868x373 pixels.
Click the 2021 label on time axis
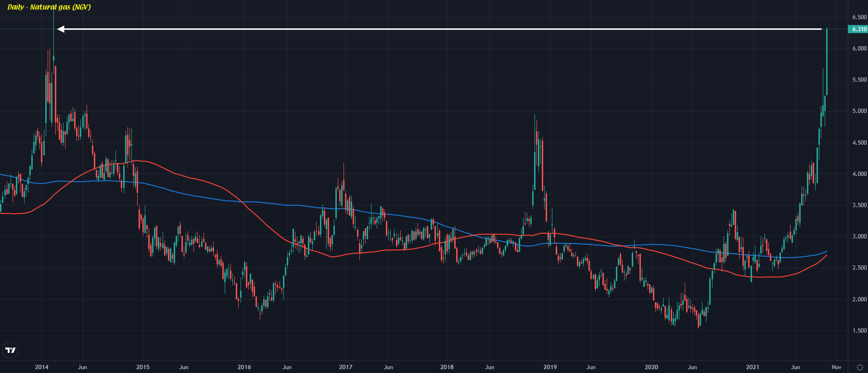[753, 367]
